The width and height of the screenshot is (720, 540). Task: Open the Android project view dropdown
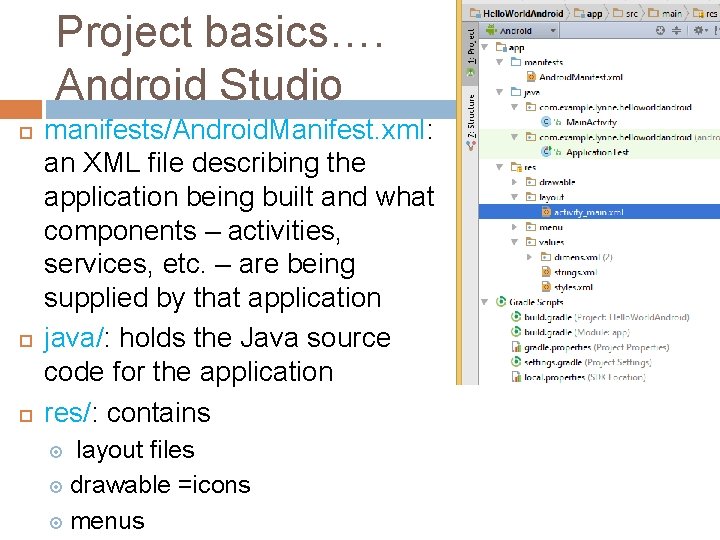tap(521, 31)
